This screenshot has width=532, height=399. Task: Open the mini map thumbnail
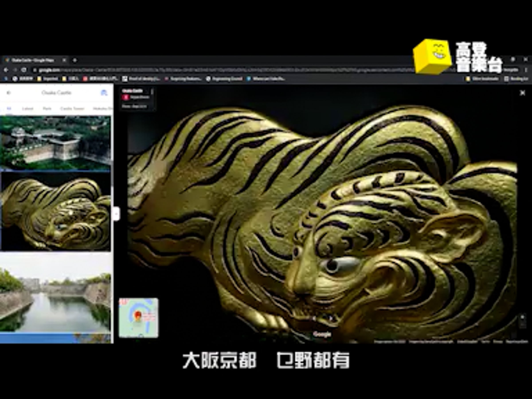(x=139, y=317)
